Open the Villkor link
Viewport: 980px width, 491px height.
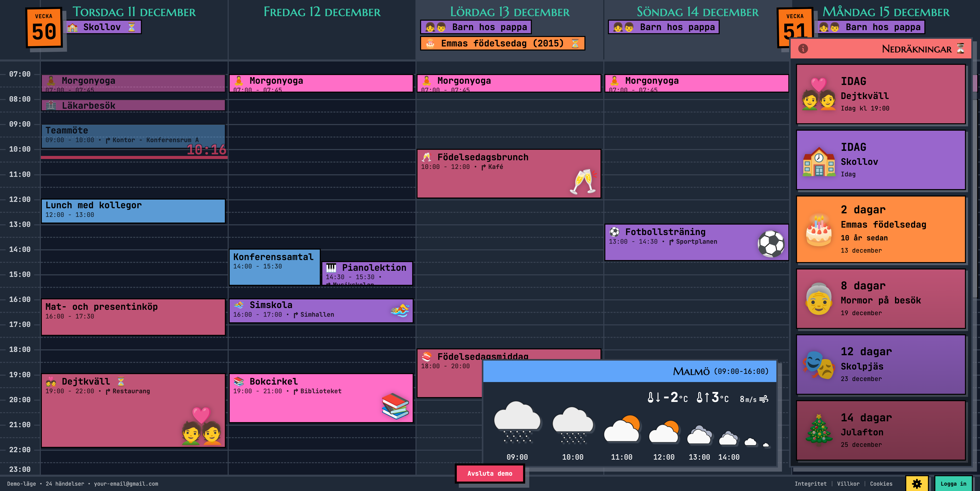tap(848, 484)
